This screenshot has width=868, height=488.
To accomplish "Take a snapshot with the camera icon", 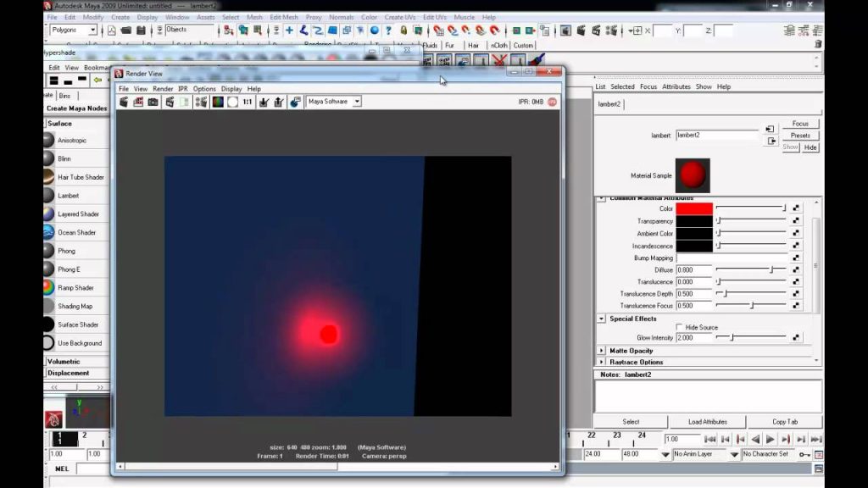I will pos(153,102).
